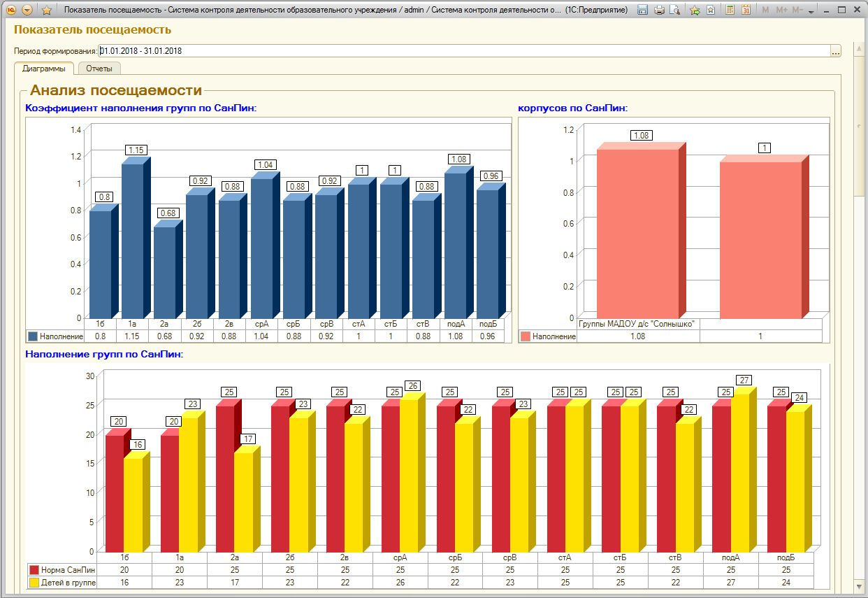Click the 1C application logo icon
Screen dimensions: 868x598
coord(11,10)
